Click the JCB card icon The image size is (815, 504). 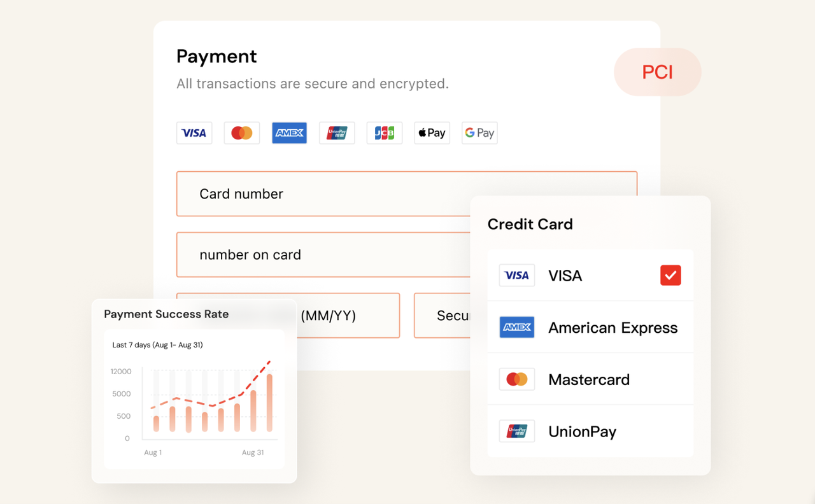tap(385, 133)
